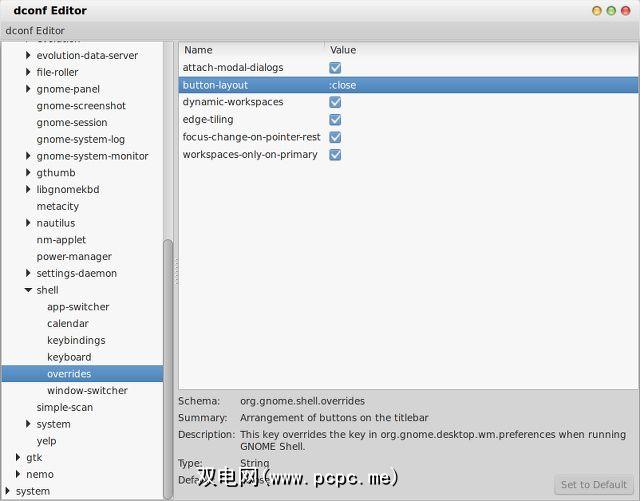Click the yellow minimize window button
Viewport: 640px width, 501px height.
(x=597, y=11)
